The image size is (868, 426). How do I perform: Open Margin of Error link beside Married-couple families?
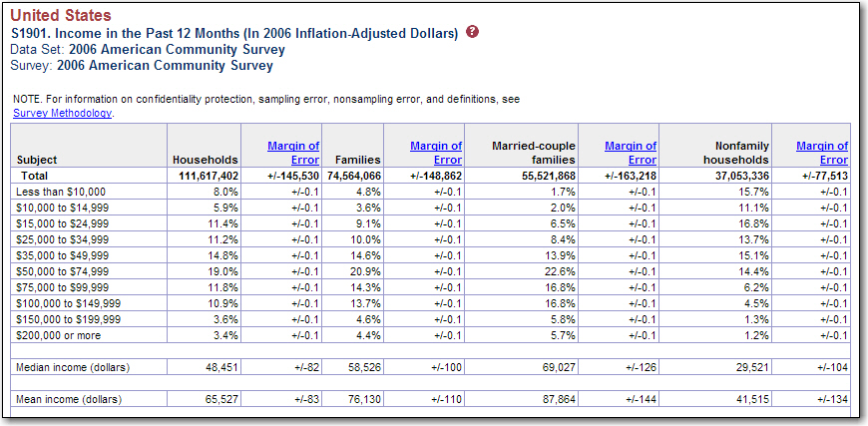click(x=631, y=153)
